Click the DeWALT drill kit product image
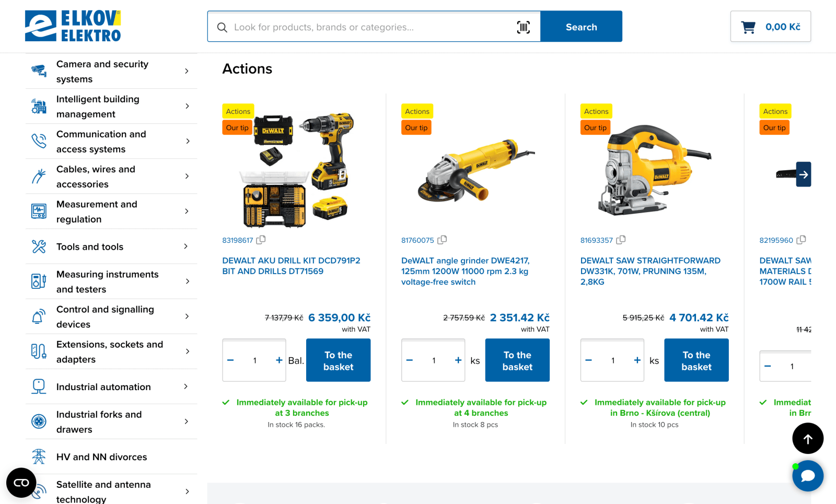 (x=296, y=171)
